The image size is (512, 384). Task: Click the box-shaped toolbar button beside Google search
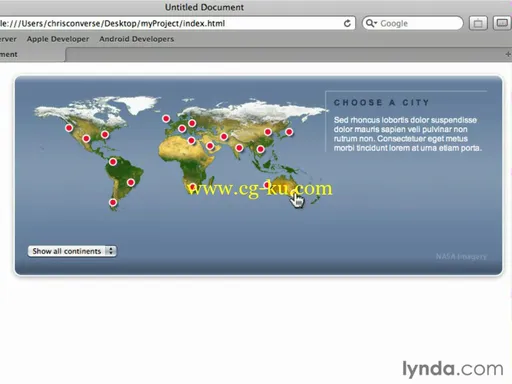pos(478,23)
